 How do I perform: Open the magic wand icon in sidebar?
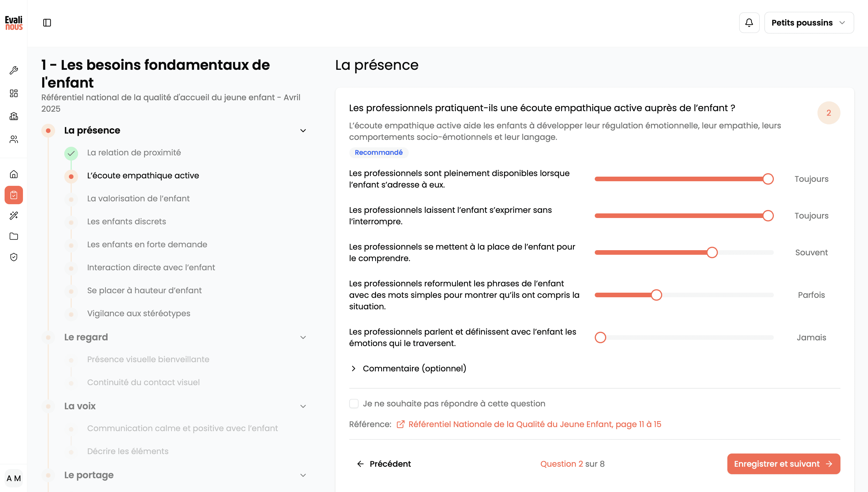click(14, 216)
